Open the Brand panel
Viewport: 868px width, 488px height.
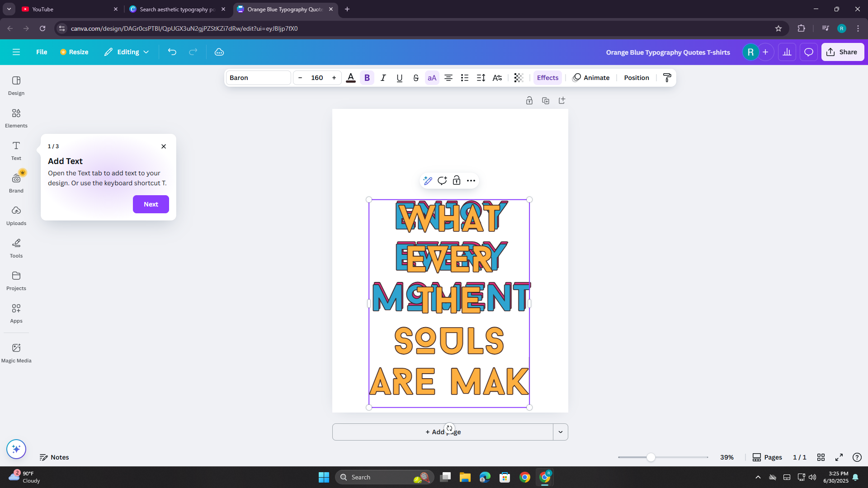pyautogui.click(x=16, y=183)
